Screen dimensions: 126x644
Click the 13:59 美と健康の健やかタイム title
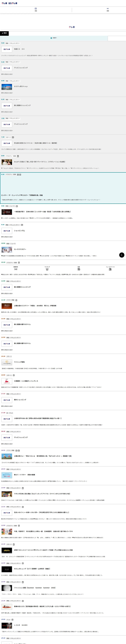tap(22, 343)
